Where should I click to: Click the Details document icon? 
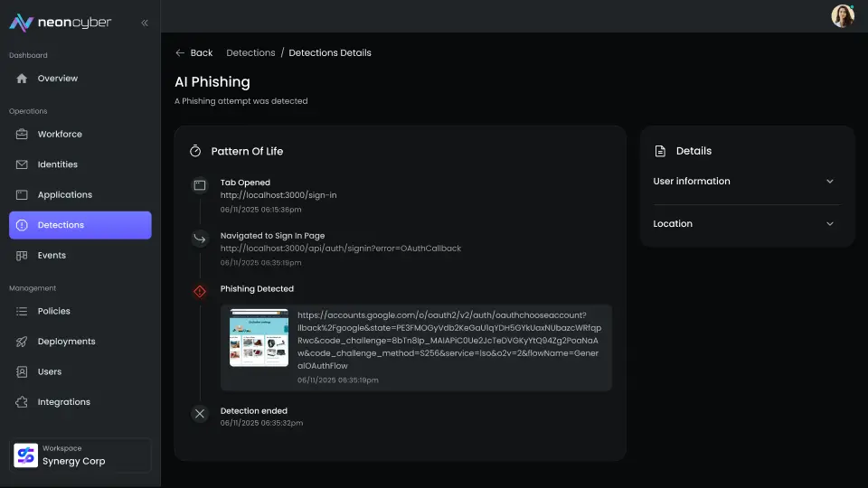pyautogui.click(x=660, y=151)
